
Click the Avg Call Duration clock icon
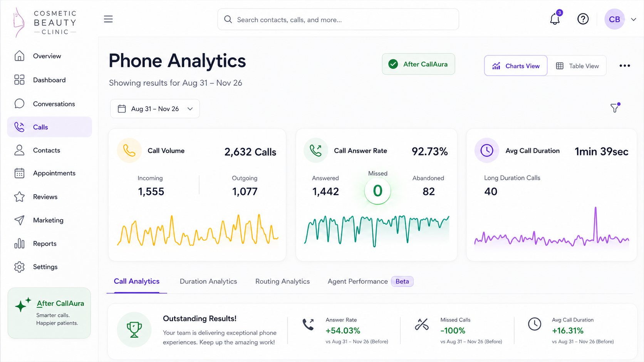pos(487,150)
